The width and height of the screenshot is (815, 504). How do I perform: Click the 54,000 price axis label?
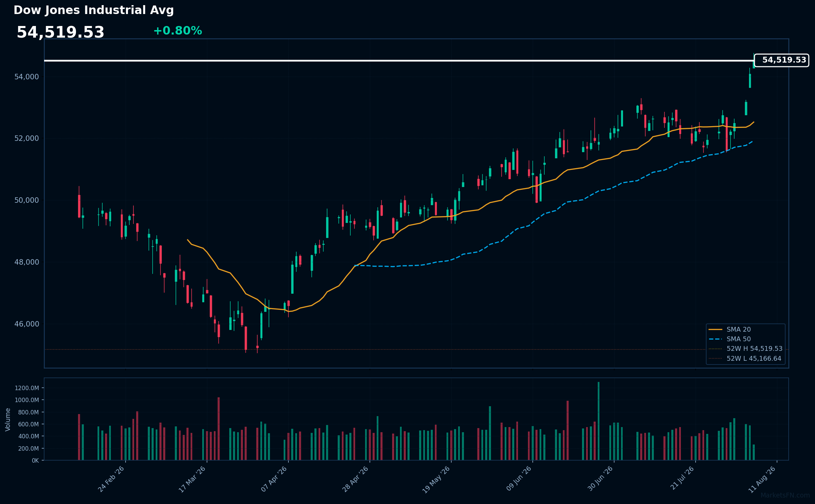click(x=27, y=77)
